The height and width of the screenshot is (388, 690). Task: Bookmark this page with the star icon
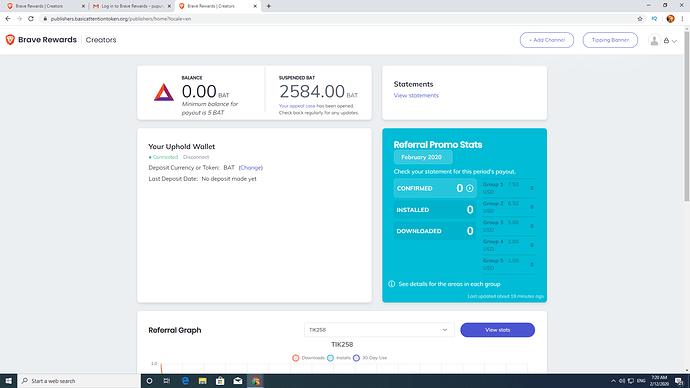point(640,19)
